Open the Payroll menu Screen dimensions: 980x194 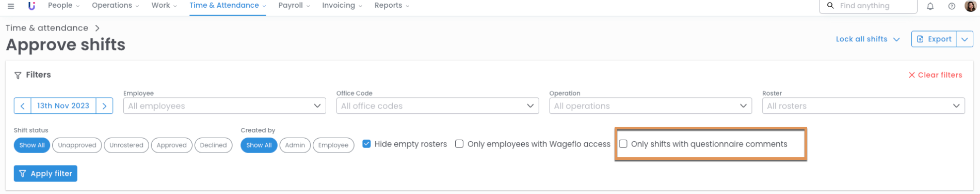(x=294, y=6)
